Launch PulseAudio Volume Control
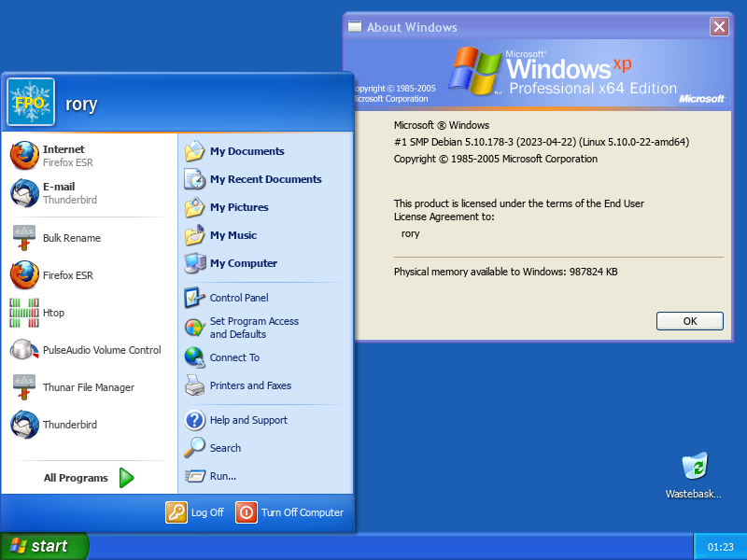The image size is (747, 560). [x=90, y=349]
